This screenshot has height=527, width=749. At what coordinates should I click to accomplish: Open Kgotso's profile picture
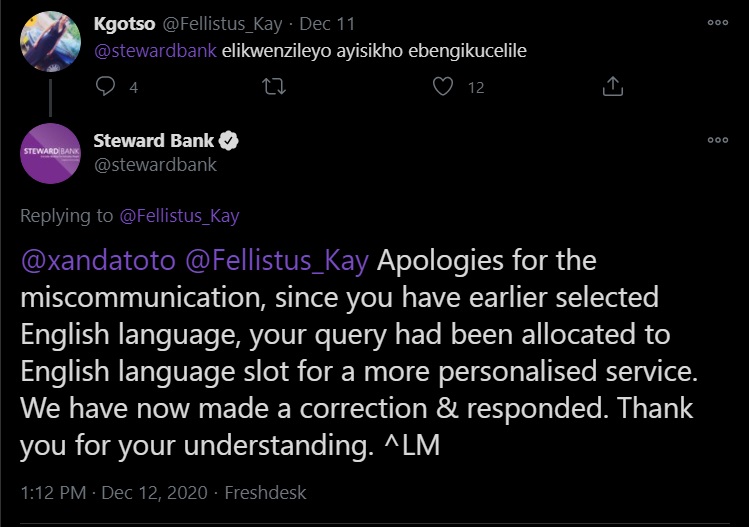(x=49, y=41)
